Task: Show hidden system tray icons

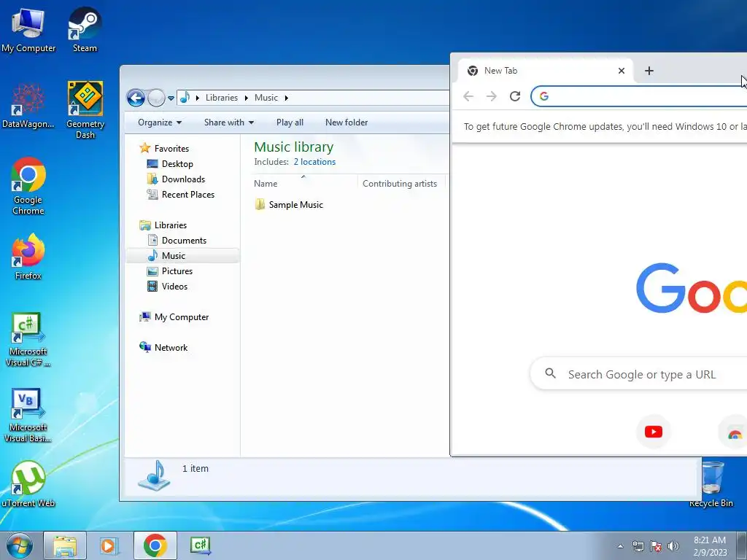Action: [x=620, y=546]
